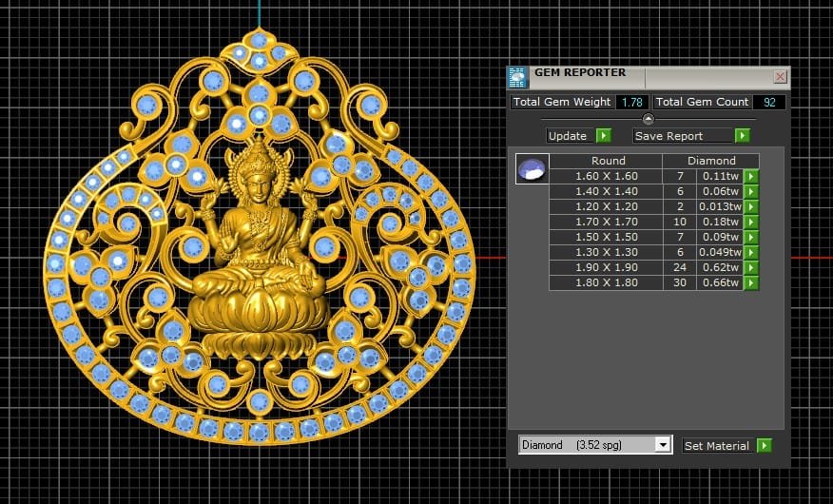The width and height of the screenshot is (833, 504).
Task: Click the round gem thumbnail icon
Action: (532, 169)
